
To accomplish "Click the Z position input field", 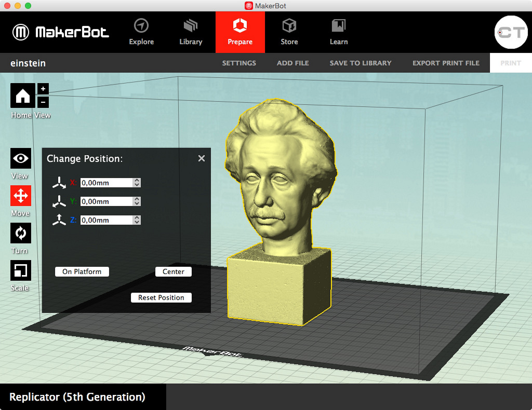I will [x=107, y=220].
